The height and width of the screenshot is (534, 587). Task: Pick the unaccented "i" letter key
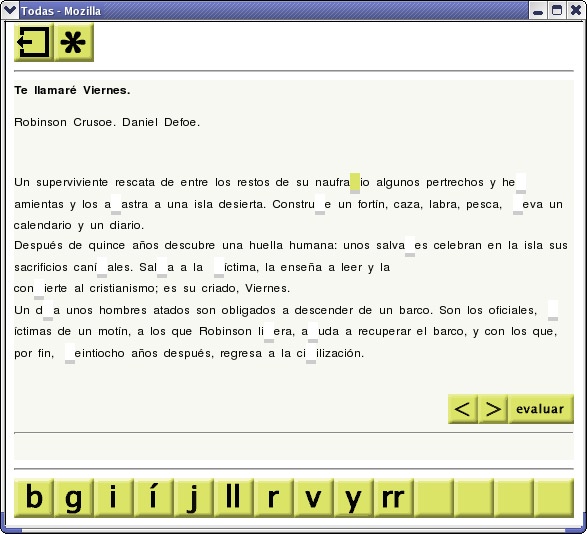114,498
